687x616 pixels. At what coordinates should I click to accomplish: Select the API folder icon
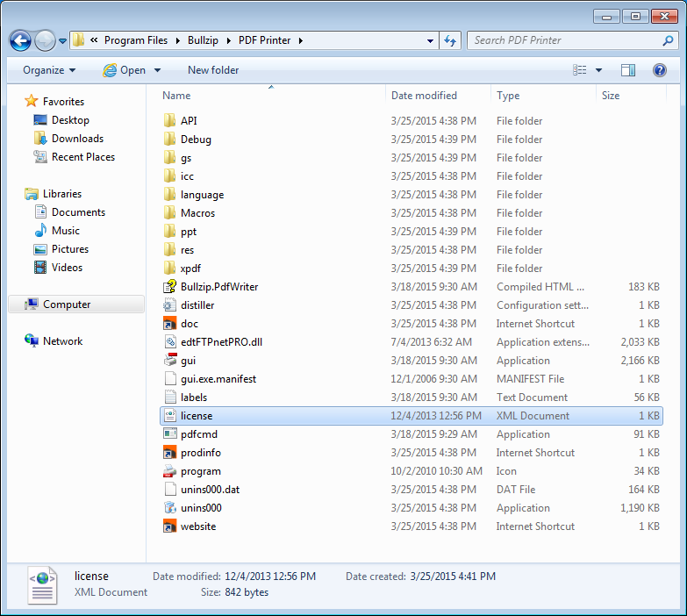169,120
